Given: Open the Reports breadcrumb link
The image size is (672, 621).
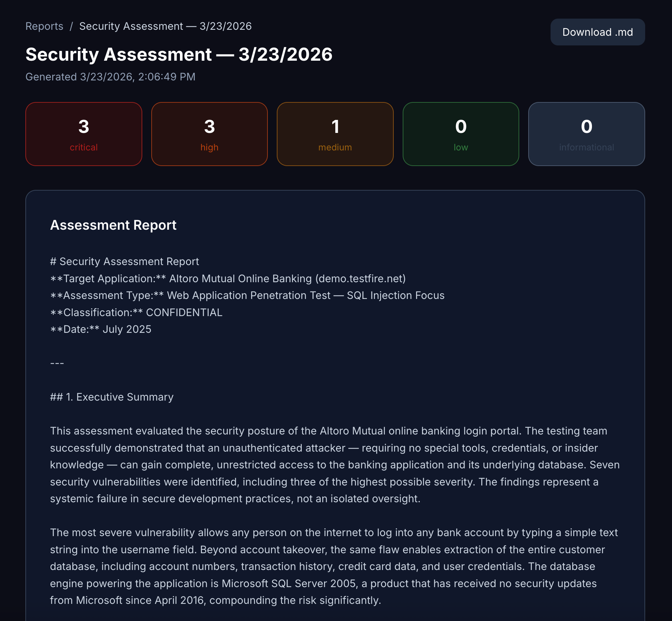Looking at the screenshot, I should click(x=44, y=26).
